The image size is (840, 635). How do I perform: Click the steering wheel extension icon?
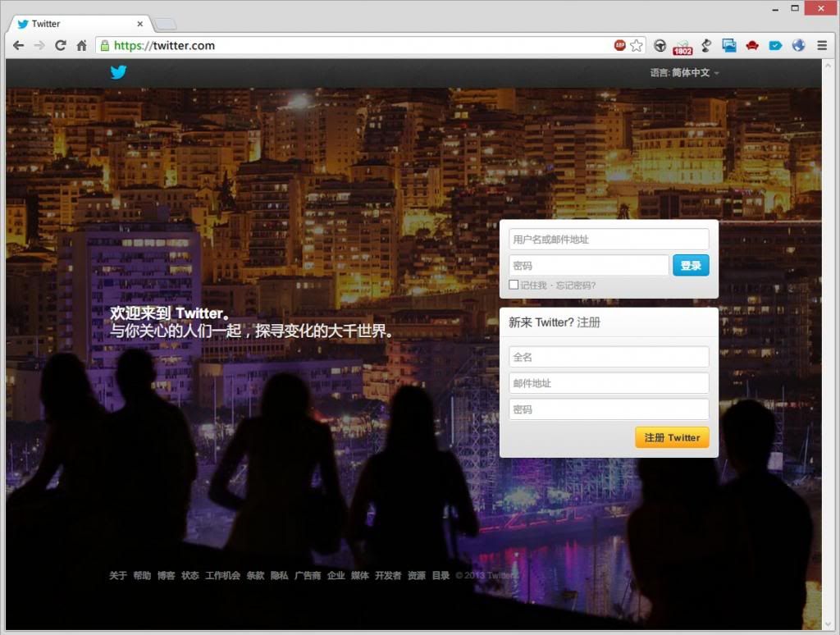coord(660,46)
